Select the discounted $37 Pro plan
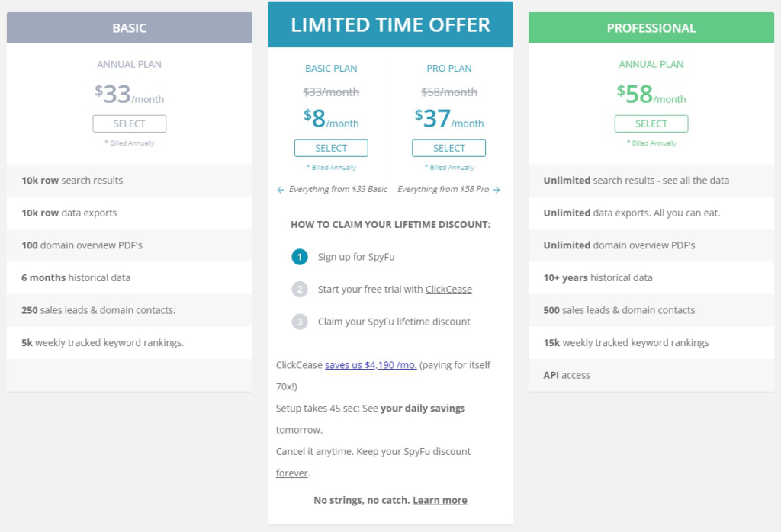Screen dimensions: 781x532 pyautogui.click(x=448, y=149)
